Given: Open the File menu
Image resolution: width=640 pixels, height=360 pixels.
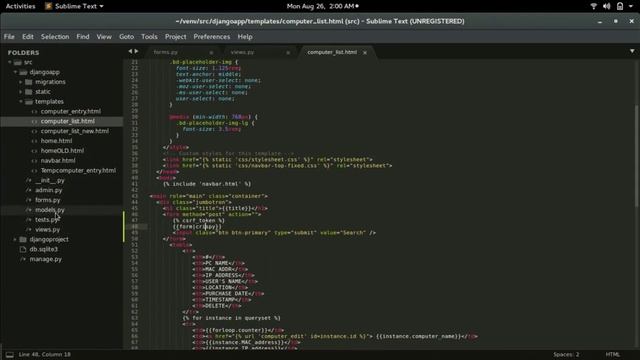Looking at the screenshot, I should point(9,37).
